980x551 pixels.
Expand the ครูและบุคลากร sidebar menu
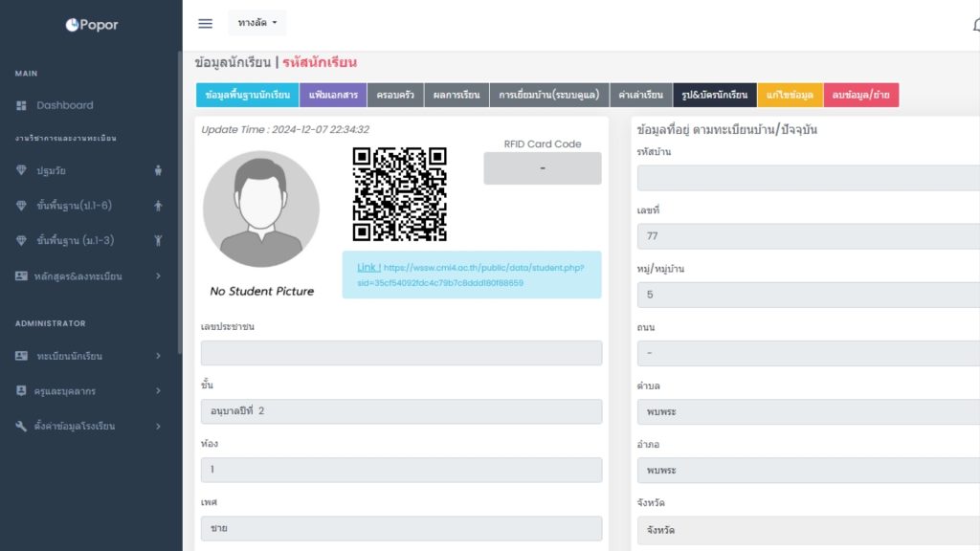(88, 391)
